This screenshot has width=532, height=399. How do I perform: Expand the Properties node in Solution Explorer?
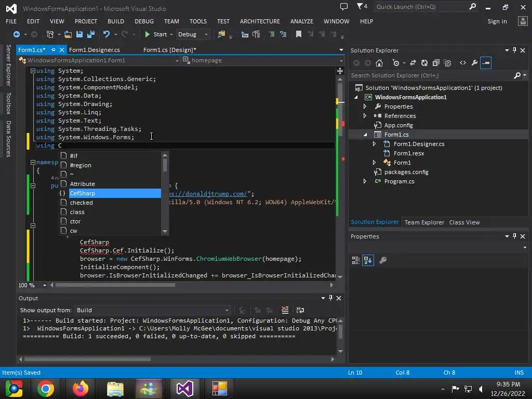tap(365, 106)
